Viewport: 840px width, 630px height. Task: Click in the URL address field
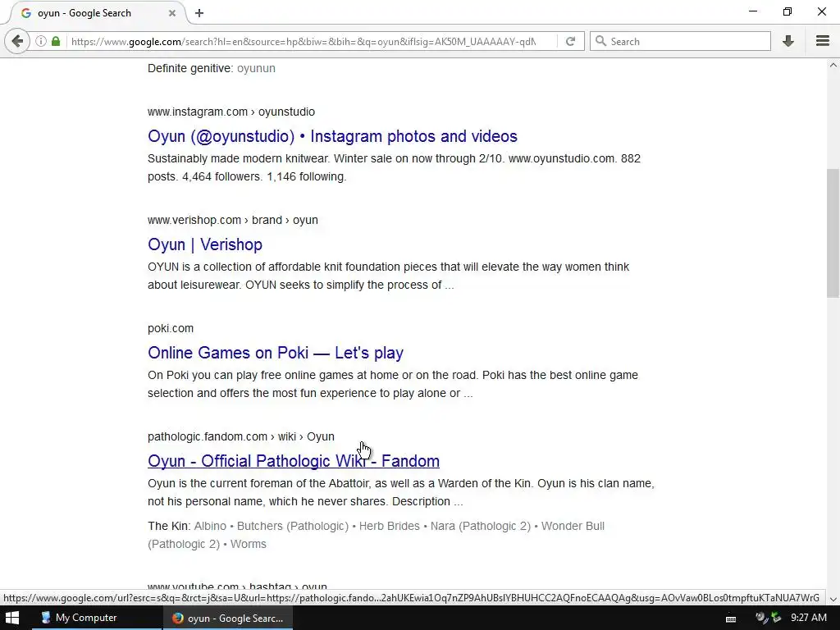point(304,41)
